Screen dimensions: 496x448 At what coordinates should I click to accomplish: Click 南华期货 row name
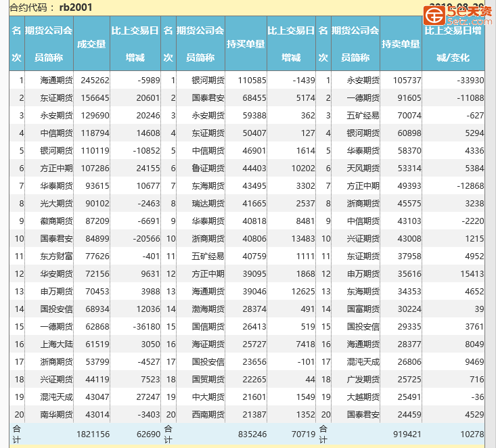click(56, 414)
